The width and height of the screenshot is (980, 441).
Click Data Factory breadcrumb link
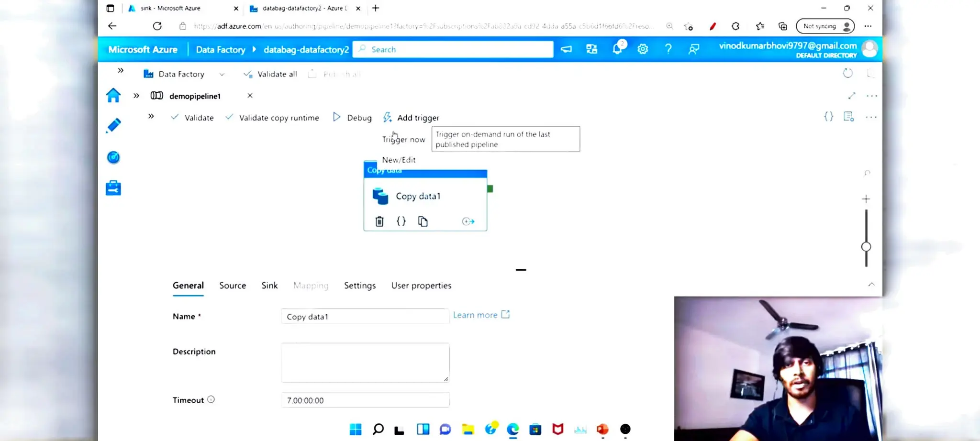tap(220, 49)
